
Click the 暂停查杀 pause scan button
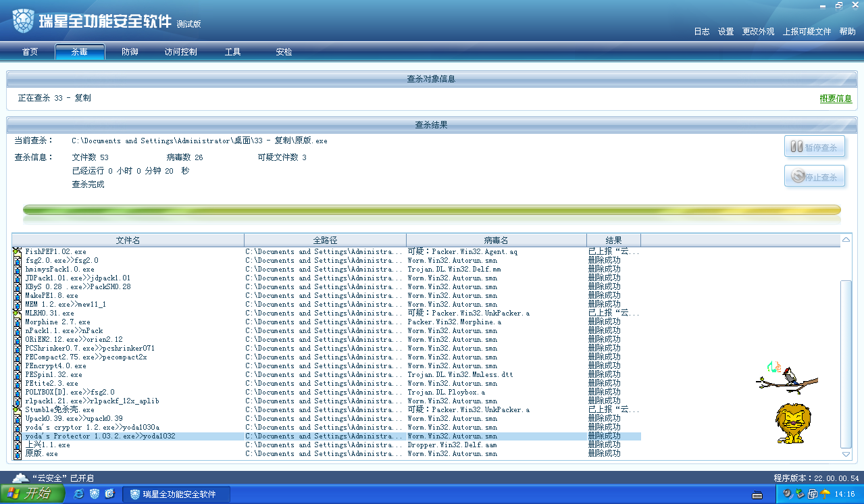click(x=815, y=147)
